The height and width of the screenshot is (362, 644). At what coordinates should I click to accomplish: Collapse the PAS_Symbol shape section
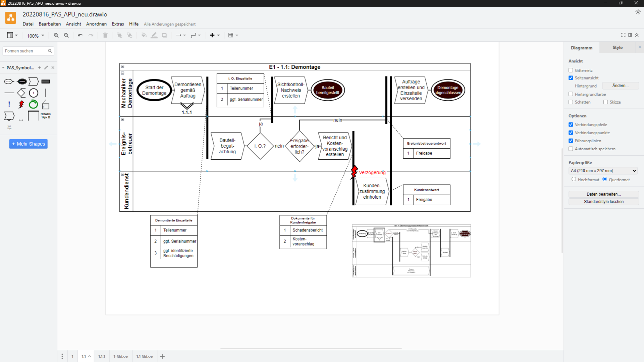[3, 67]
